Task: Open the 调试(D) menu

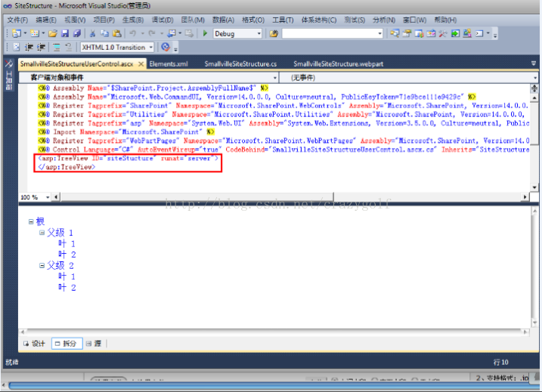Action: click(163, 20)
